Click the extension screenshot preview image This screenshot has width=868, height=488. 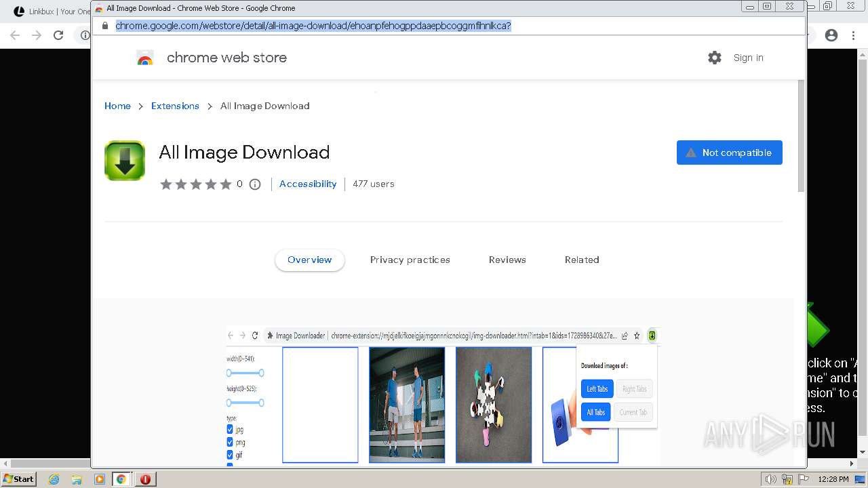[443, 396]
